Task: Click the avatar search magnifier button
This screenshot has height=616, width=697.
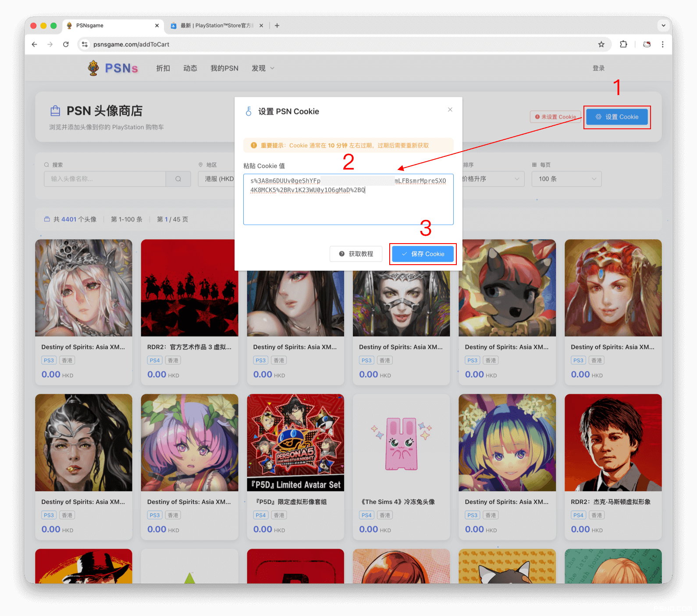Action: click(178, 179)
